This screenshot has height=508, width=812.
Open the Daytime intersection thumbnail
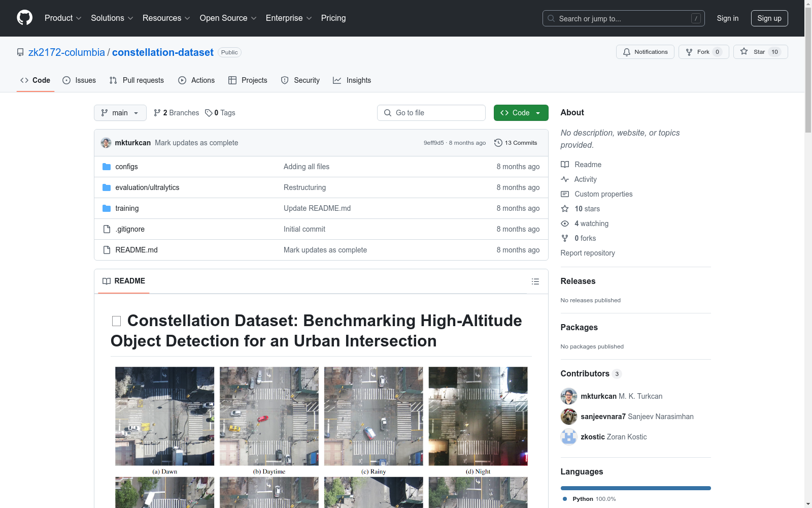tap(269, 416)
